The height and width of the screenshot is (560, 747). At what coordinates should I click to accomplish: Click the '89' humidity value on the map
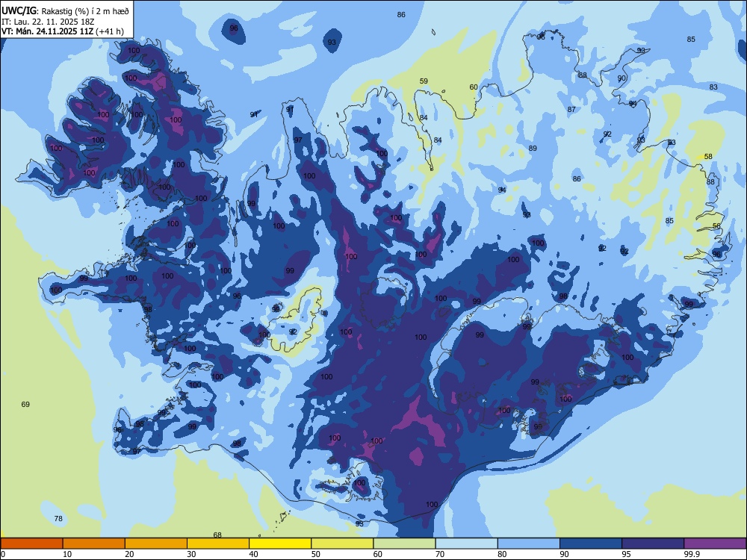[533, 148]
